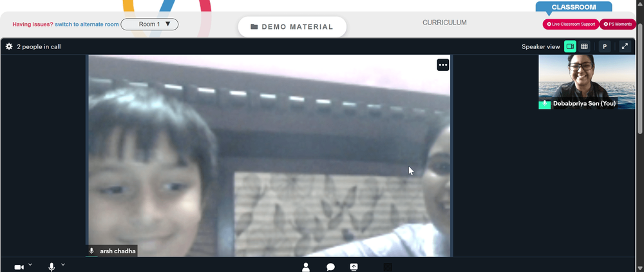Open the participants list icon
644x272 pixels.
click(x=305, y=267)
